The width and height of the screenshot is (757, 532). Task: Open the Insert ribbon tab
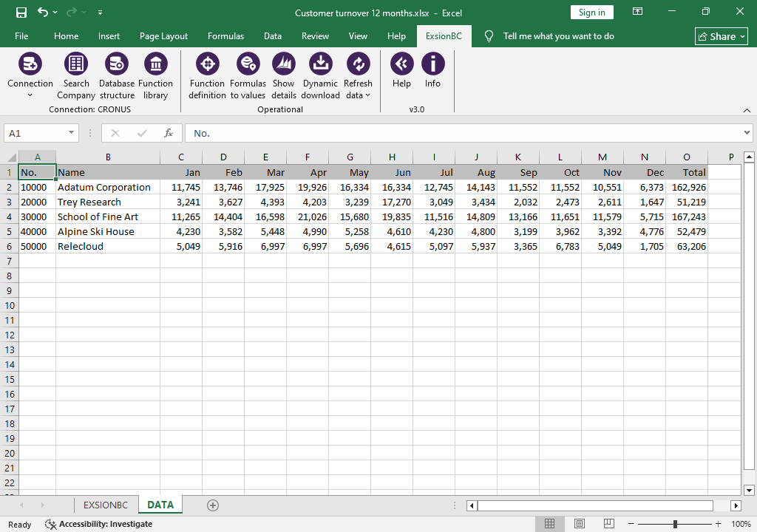click(109, 36)
